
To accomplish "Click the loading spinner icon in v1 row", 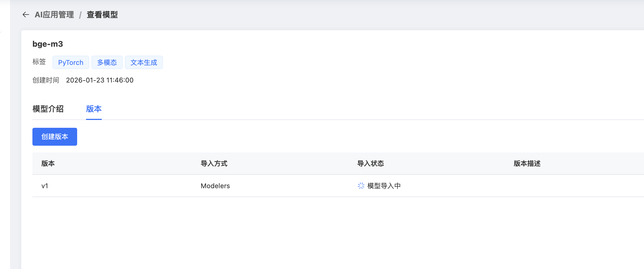I will (361, 186).
